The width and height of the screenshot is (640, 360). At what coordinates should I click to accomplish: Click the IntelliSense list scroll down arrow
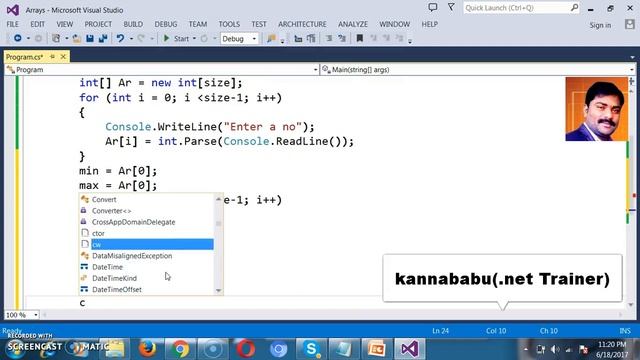(x=218, y=290)
